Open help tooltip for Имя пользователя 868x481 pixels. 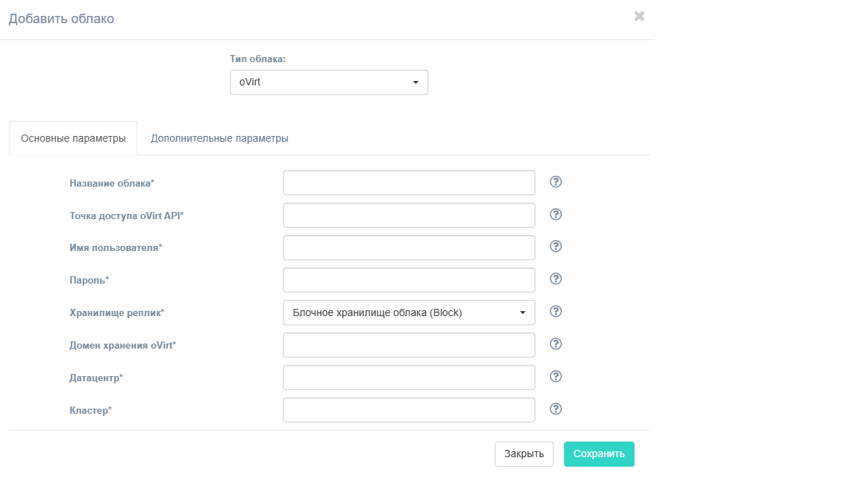pyautogui.click(x=556, y=247)
